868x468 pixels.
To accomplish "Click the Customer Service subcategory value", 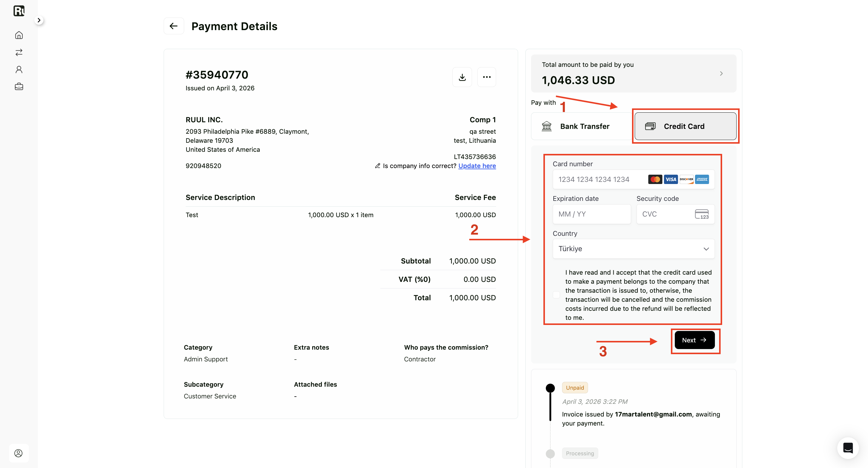I will pyautogui.click(x=209, y=396).
